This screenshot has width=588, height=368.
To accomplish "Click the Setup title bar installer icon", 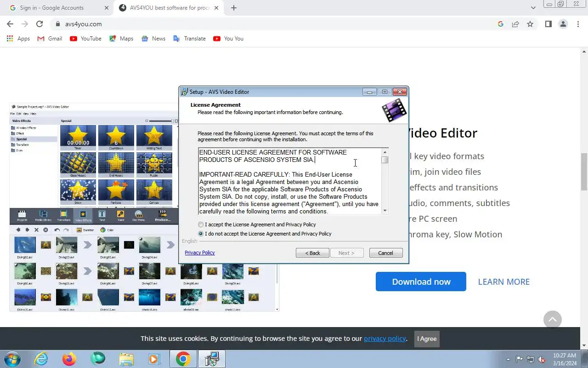I will tap(184, 92).
